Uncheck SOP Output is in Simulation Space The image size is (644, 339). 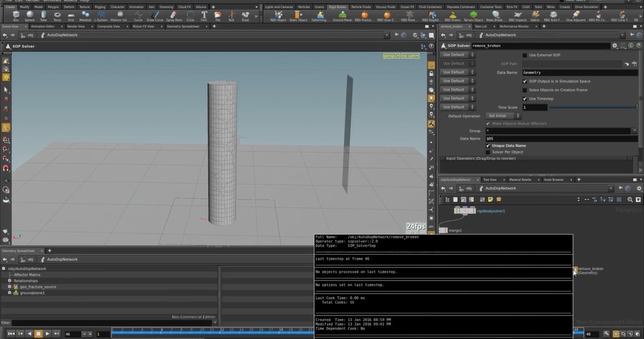(x=525, y=81)
